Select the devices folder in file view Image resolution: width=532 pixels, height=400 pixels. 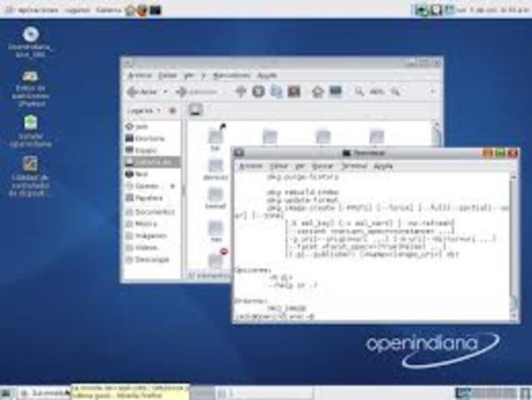(x=215, y=169)
